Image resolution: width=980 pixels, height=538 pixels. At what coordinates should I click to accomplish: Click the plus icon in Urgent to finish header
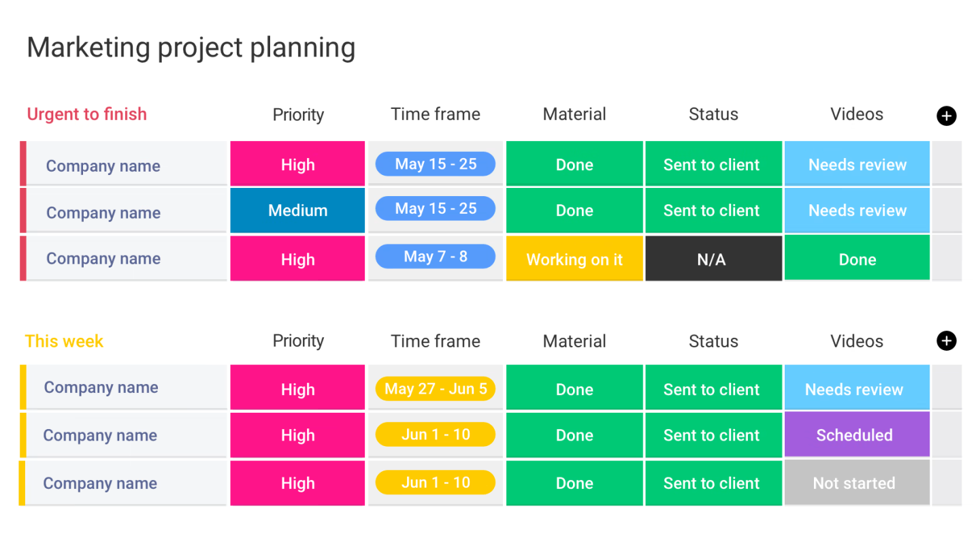point(946,116)
